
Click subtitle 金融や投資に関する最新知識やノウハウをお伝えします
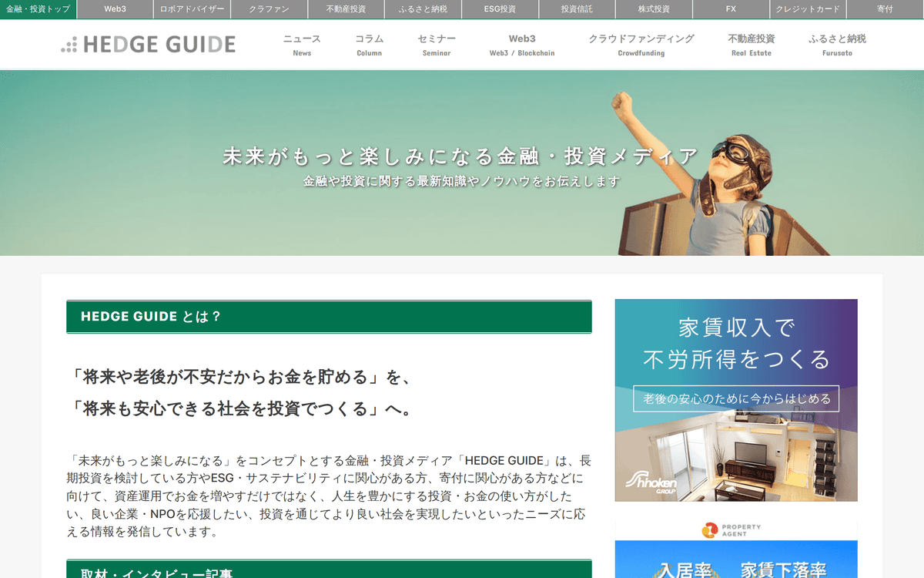461,182
